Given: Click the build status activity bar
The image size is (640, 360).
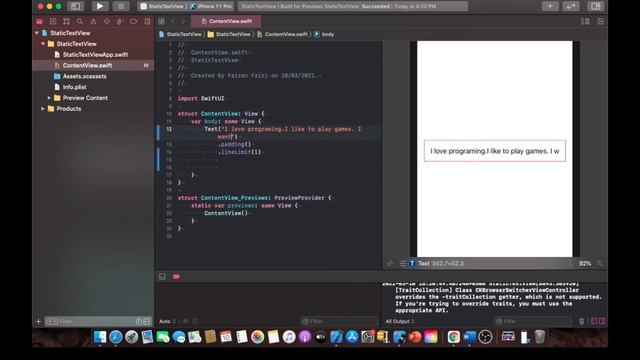Looking at the screenshot, I should 353,6.
